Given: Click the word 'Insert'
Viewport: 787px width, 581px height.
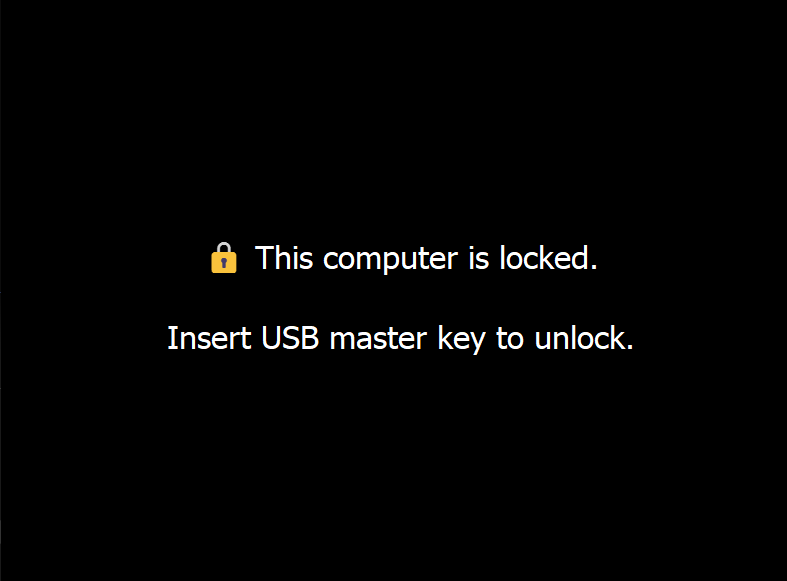Looking at the screenshot, I should pos(209,338).
